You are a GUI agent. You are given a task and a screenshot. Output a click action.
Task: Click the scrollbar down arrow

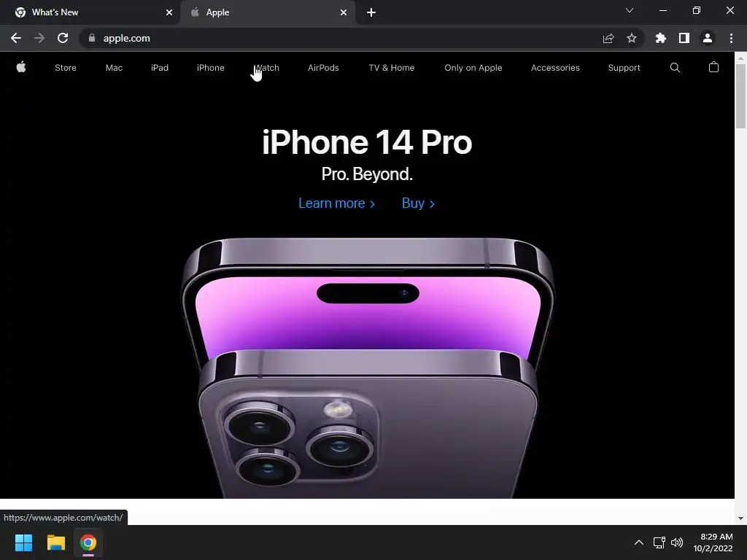(740, 518)
